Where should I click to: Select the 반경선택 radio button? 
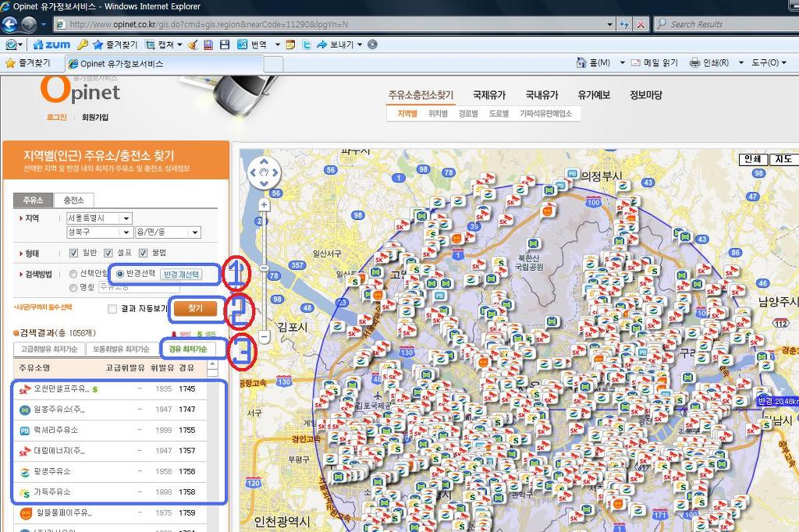tap(119, 274)
